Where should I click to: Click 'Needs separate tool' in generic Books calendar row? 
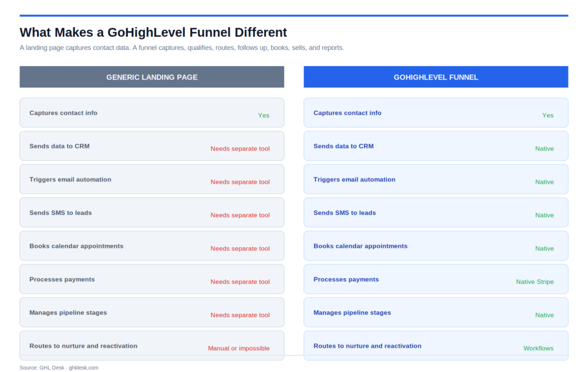pos(240,249)
